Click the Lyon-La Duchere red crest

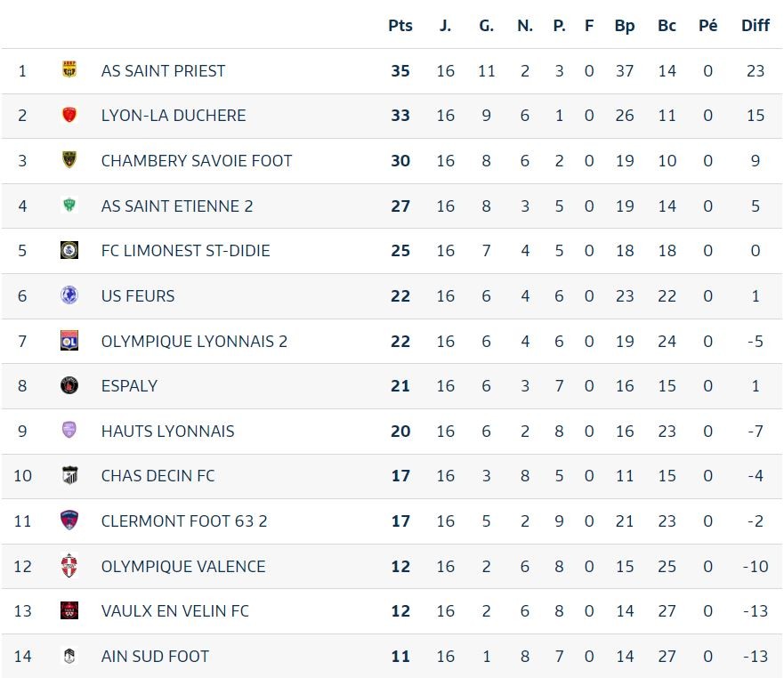coord(69,115)
